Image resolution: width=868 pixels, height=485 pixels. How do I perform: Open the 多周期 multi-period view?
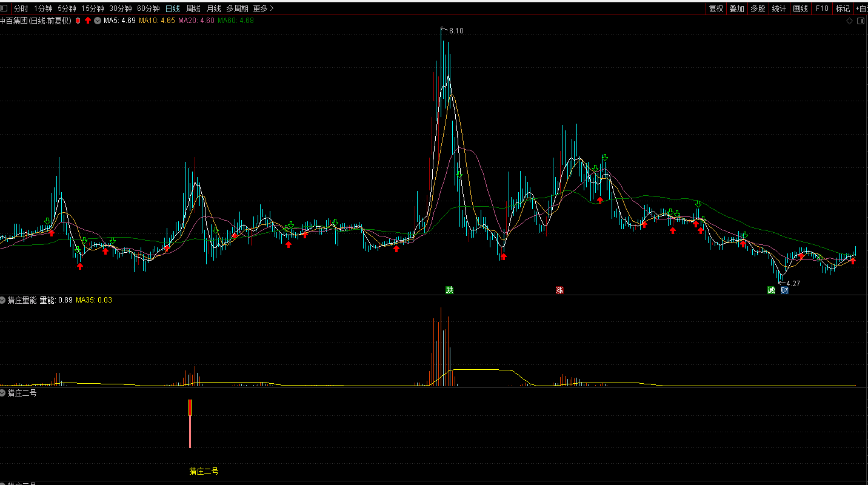(x=237, y=8)
